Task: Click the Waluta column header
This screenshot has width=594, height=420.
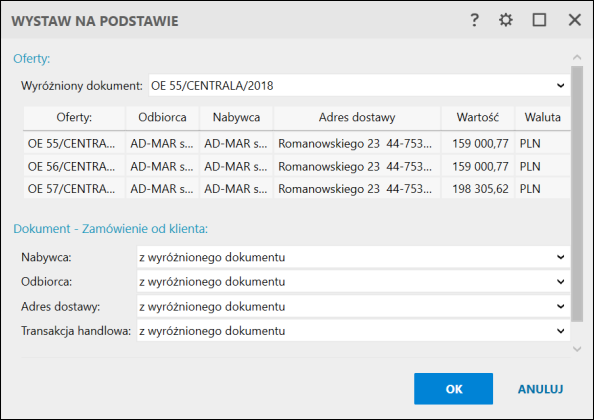Action: [x=542, y=117]
